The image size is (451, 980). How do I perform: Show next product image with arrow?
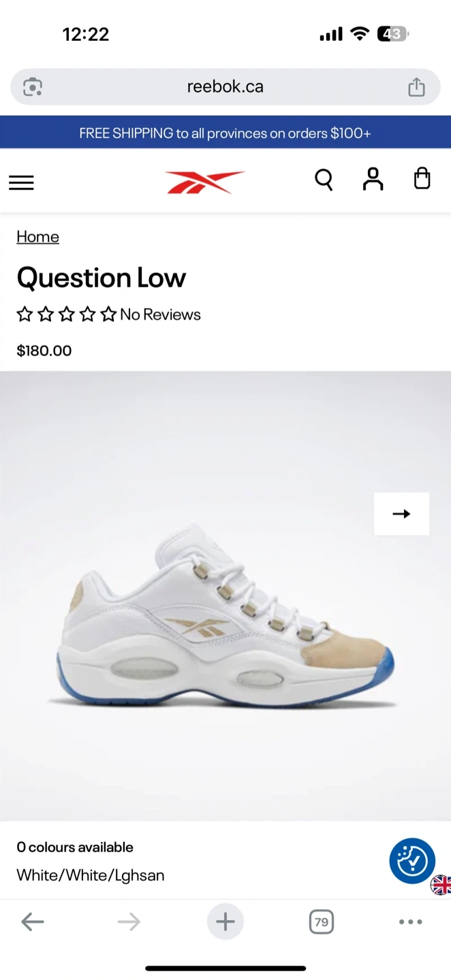[x=402, y=514]
